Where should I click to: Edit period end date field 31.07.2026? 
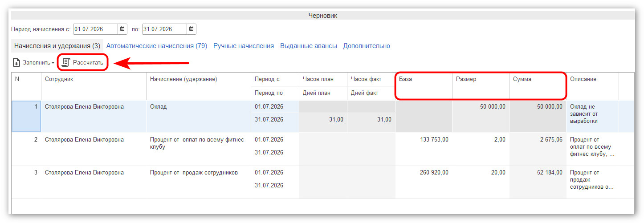coord(164,29)
